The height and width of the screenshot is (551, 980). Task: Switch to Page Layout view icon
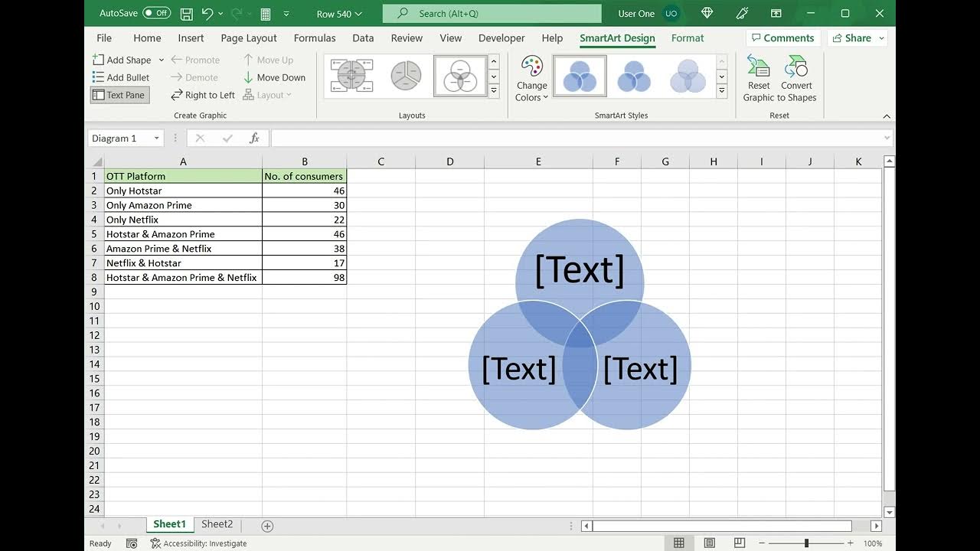click(710, 543)
